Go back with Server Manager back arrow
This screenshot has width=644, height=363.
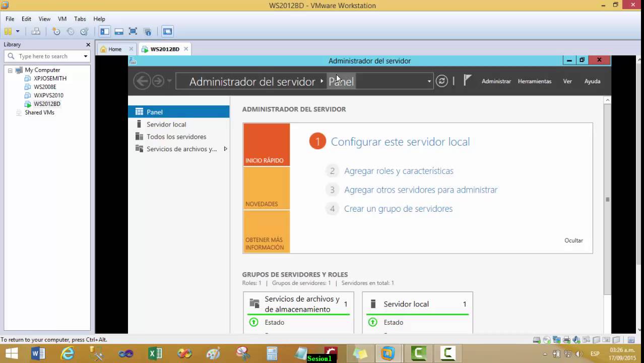click(142, 81)
